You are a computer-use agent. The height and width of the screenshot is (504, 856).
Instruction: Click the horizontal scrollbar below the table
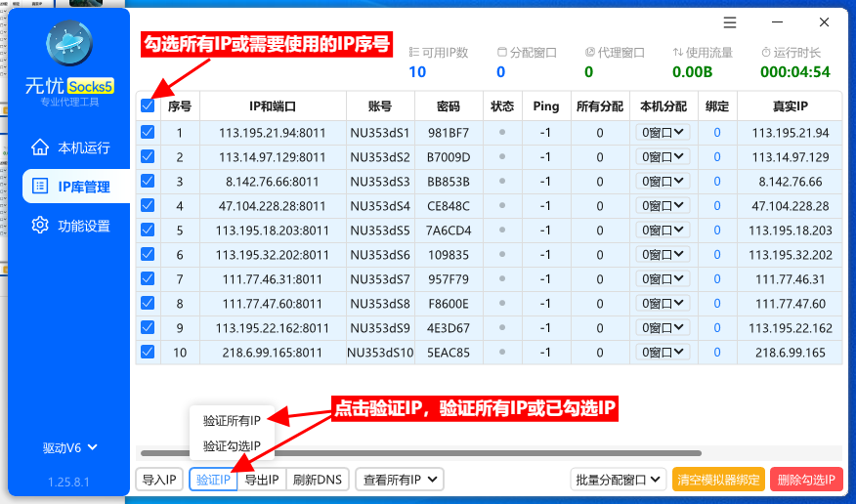point(420,453)
